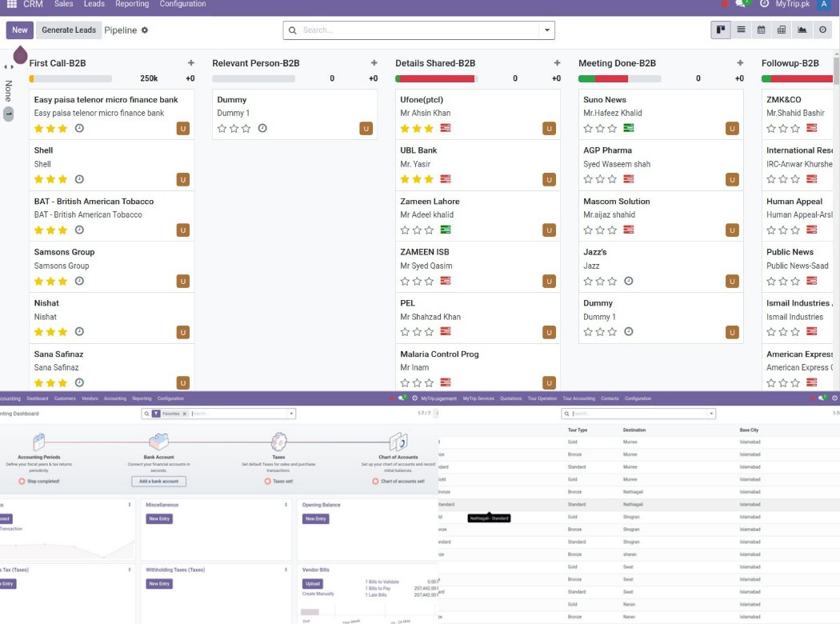Set second priority star on Suno News card
This screenshot has width=840, height=624.
point(600,129)
